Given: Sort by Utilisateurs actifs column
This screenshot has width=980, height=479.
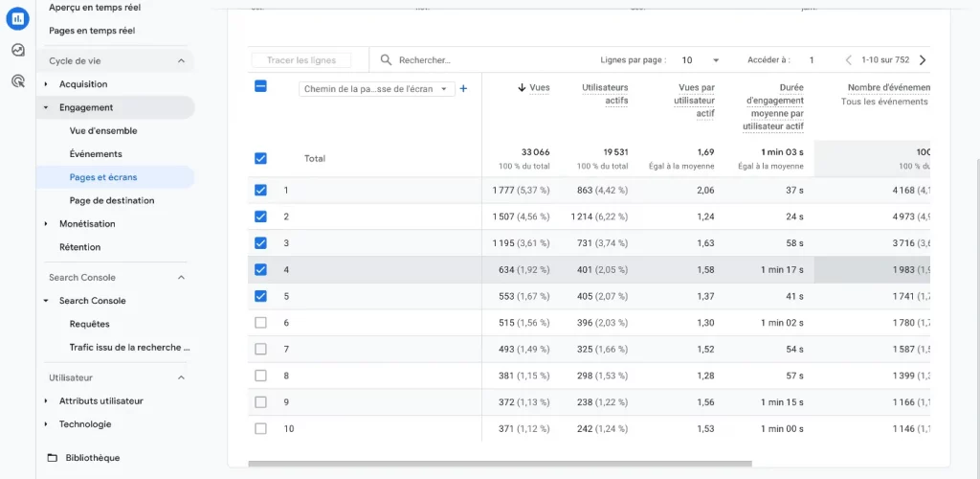Looking at the screenshot, I should [x=605, y=93].
